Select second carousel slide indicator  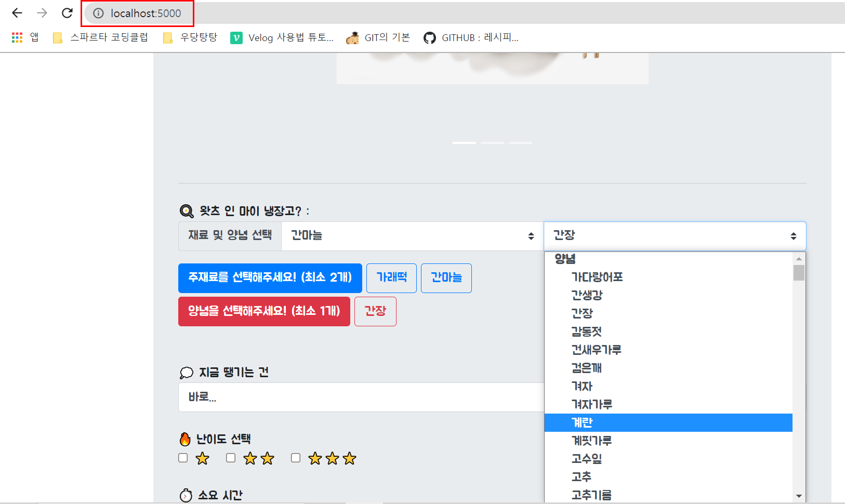(x=492, y=142)
